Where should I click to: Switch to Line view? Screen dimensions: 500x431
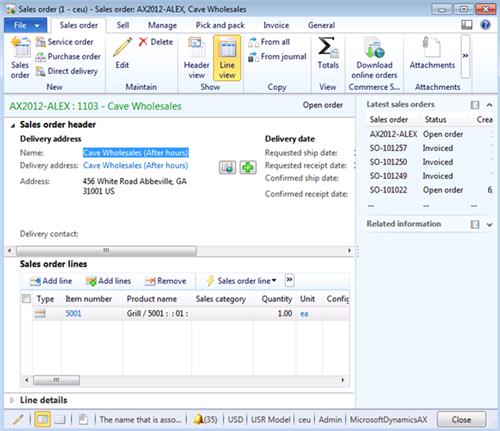[227, 58]
